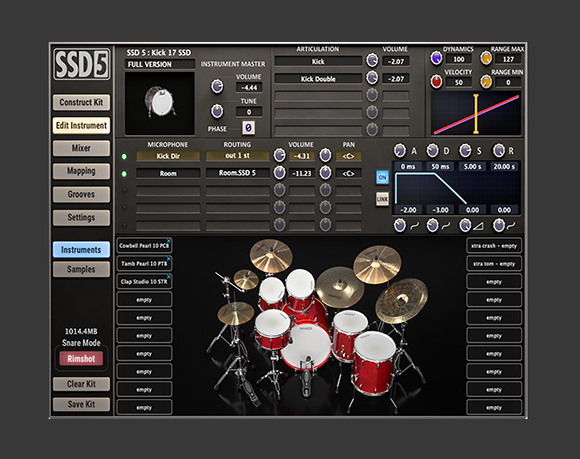This screenshot has width=580, height=459.
Task: Open the xtra crash - empty slot
Action: pos(494,246)
